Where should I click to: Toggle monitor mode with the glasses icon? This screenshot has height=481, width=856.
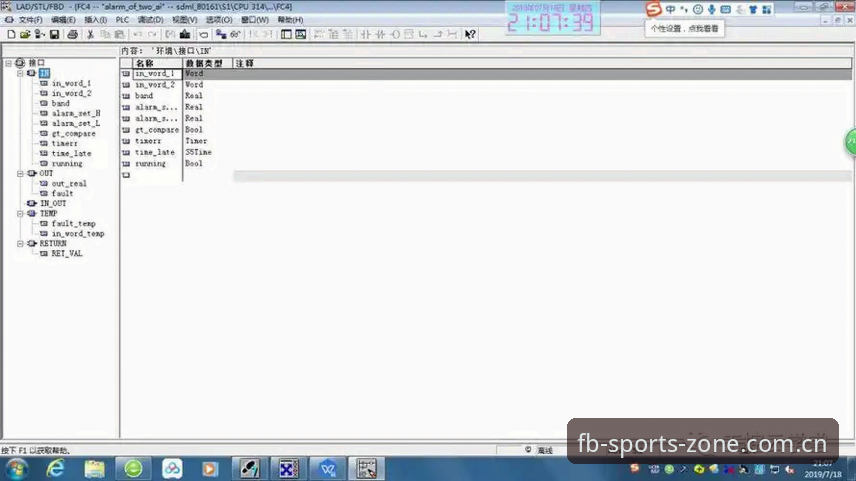pyautogui.click(x=235, y=34)
